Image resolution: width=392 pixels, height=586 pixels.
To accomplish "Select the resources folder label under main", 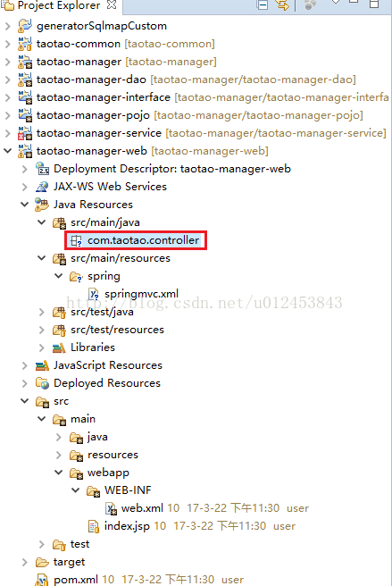I will 113,455.
